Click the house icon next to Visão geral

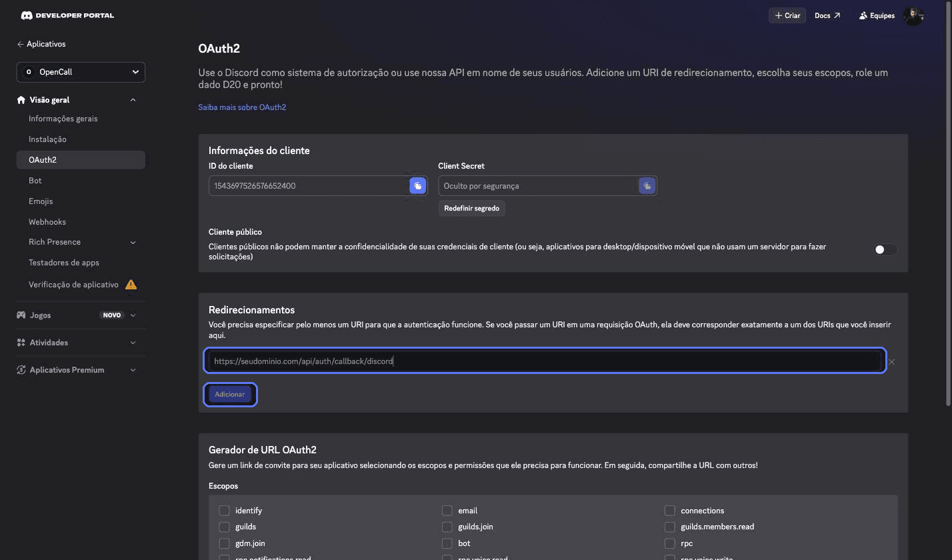[x=21, y=100]
